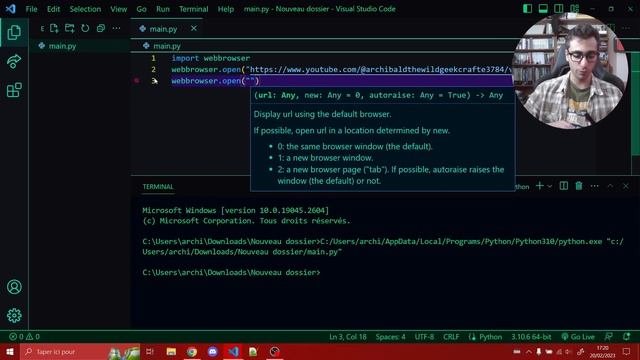Image resolution: width=640 pixels, height=360 pixels.
Task: Toggle the bottom panel layout icon
Action: pos(543,9)
